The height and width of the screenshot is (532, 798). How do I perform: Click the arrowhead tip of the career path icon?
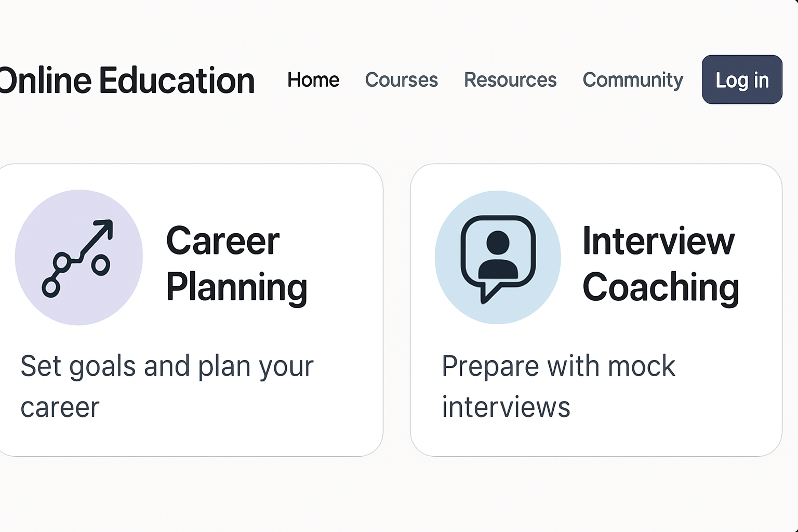(107, 224)
